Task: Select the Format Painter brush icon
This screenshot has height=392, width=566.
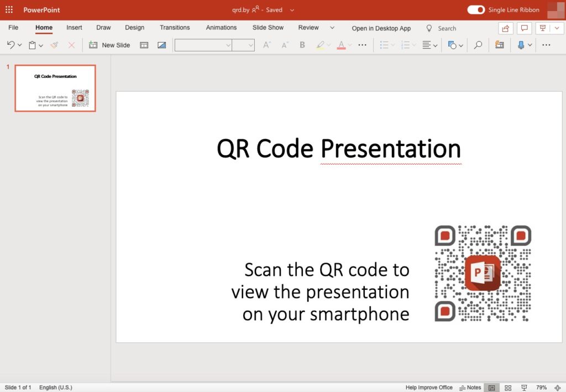Action: 55,45
